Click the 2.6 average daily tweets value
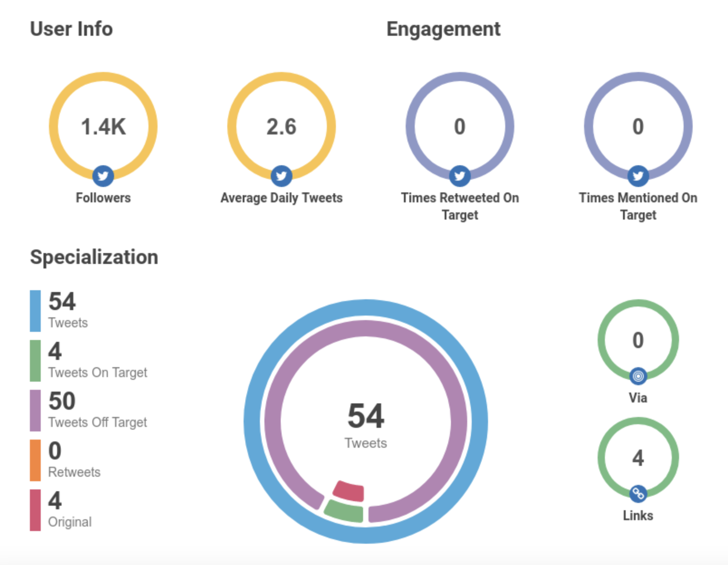728x565 pixels. click(x=281, y=127)
